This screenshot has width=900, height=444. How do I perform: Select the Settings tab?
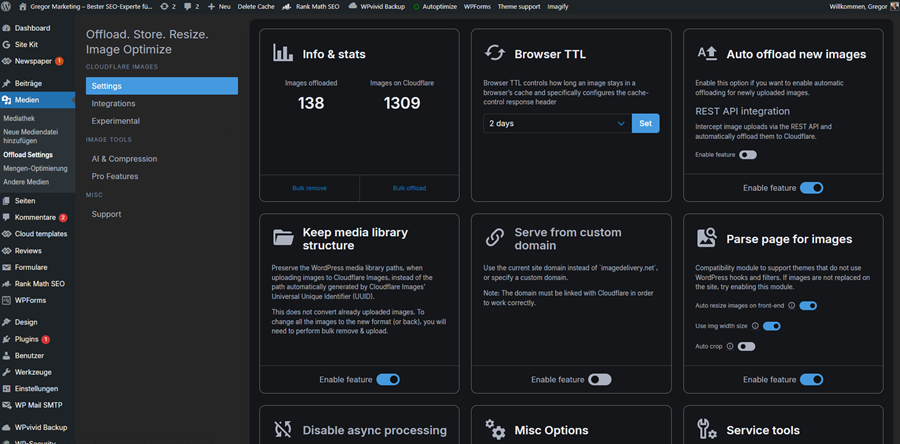tap(162, 86)
